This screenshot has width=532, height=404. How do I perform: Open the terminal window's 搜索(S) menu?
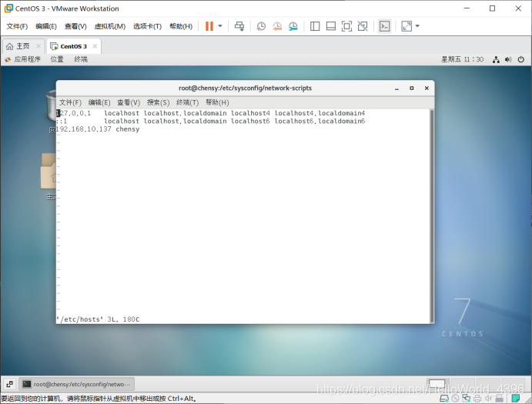(x=158, y=102)
